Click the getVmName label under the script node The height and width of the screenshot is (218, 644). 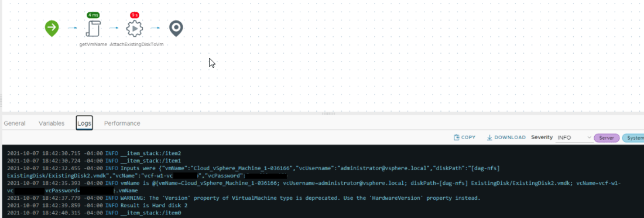click(93, 44)
